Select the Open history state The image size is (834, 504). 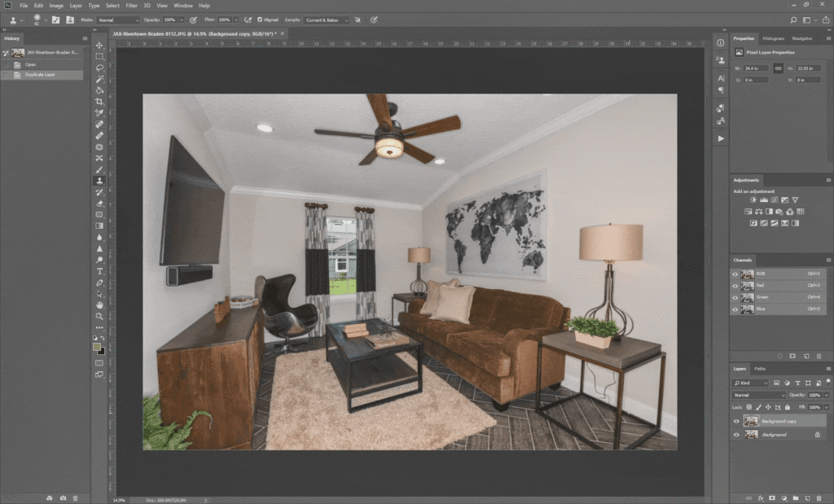coord(31,64)
